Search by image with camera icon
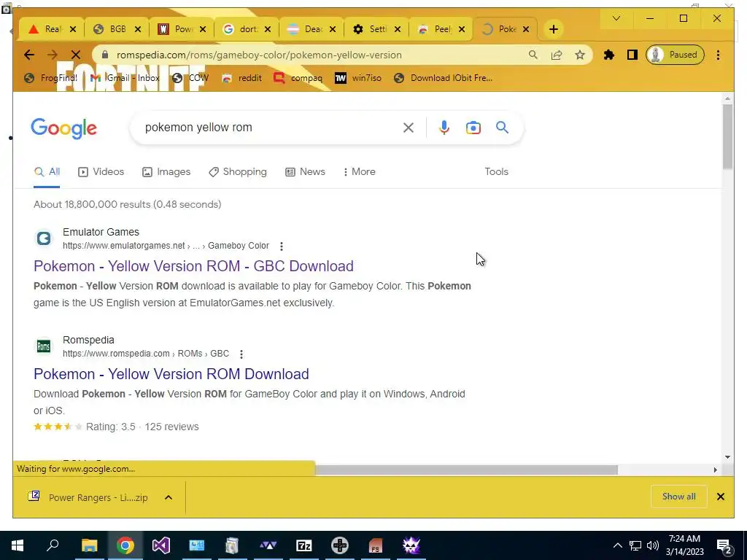747x560 pixels. point(473,128)
